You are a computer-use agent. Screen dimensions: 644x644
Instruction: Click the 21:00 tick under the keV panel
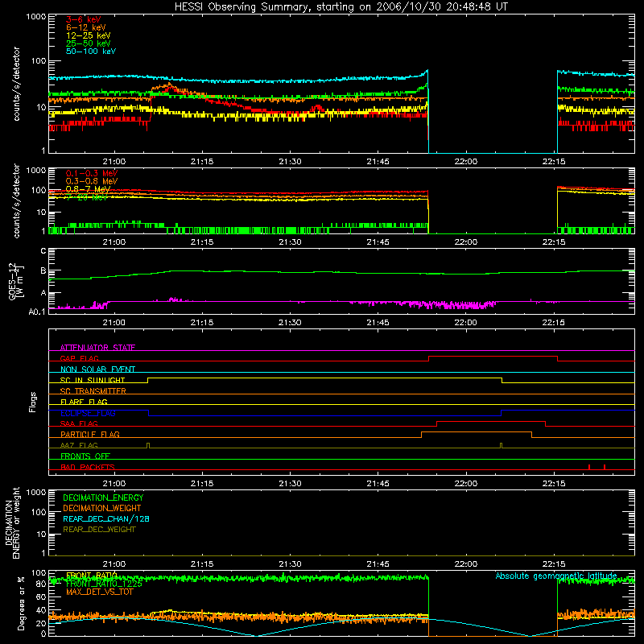(x=114, y=162)
